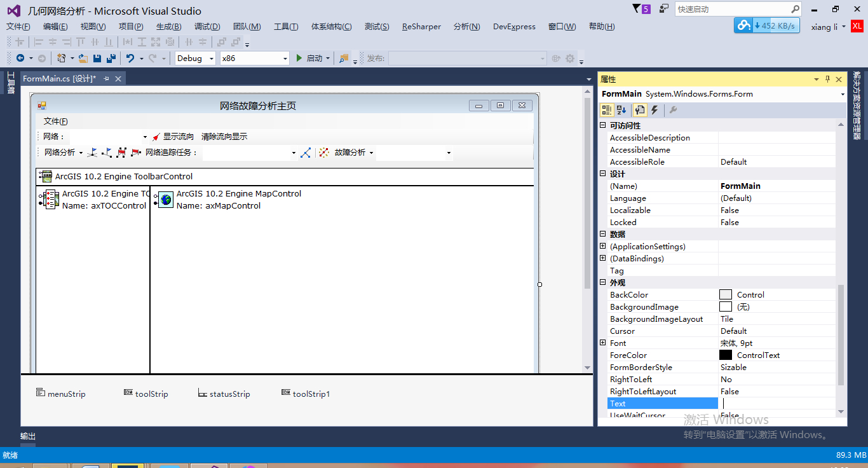Click the Navigate Backward arrow icon
This screenshot has height=468, width=868.
(x=20, y=59)
